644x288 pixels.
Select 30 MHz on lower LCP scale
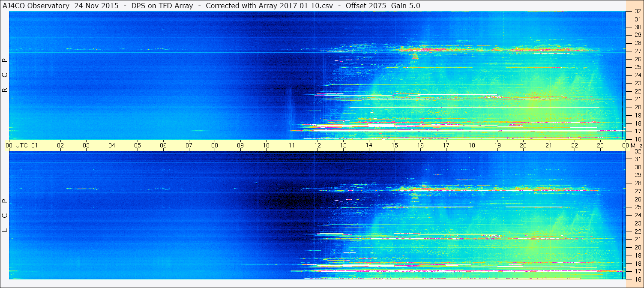pyautogui.click(x=637, y=167)
